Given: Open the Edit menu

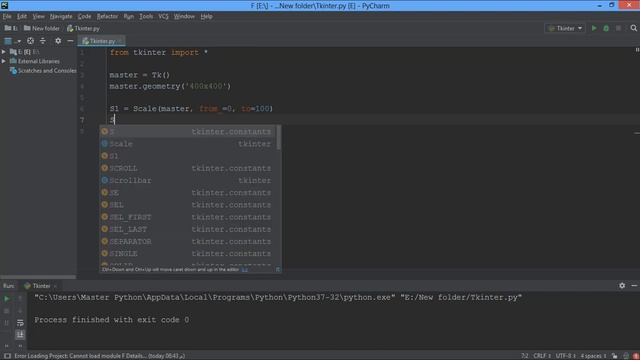Looking at the screenshot, I should [22, 16].
